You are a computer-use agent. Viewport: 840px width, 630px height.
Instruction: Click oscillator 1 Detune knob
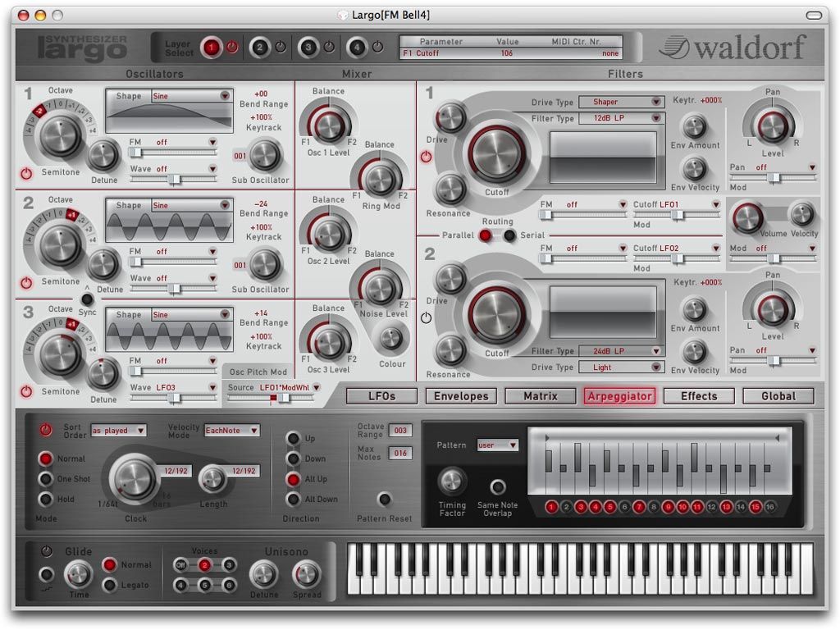coord(103,156)
